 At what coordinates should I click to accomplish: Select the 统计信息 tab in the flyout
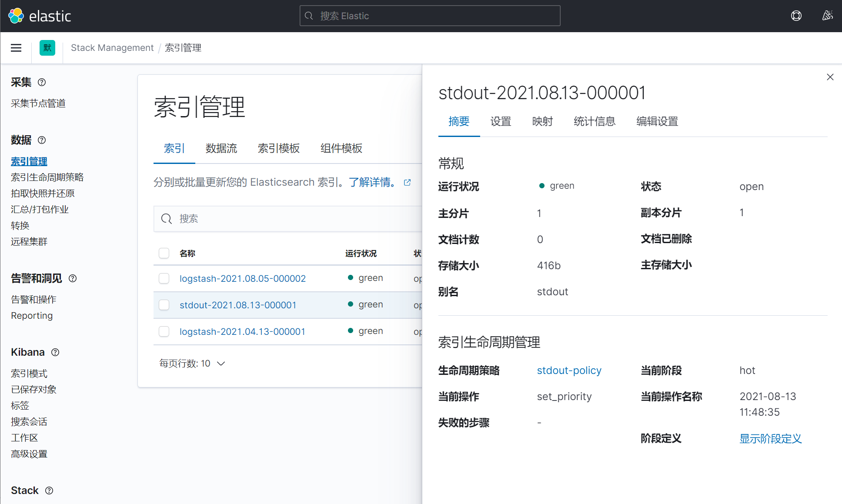click(x=595, y=121)
